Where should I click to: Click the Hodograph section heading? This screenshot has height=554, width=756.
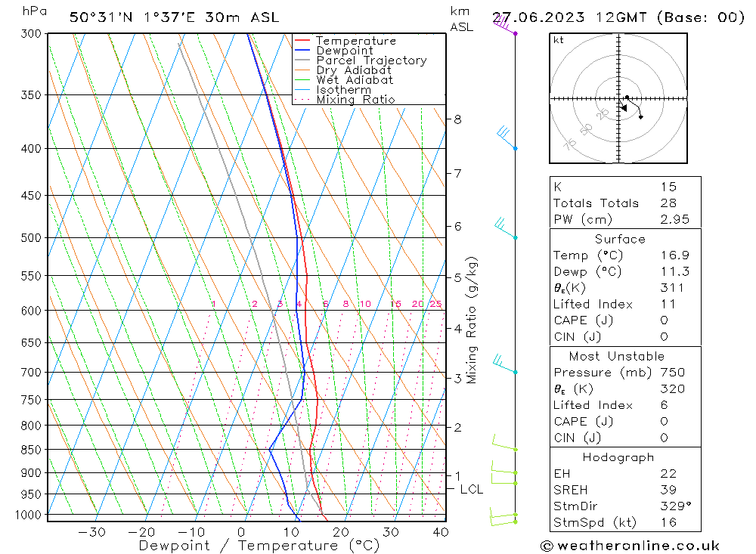click(x=618, y=457)
